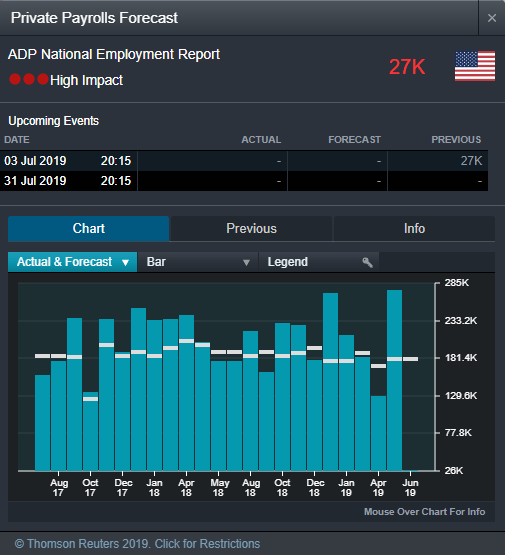The width and height of the screenshot is (505, 555).
Task: Select the 03 Jul 2019 event row
Action: click(244, 161)
